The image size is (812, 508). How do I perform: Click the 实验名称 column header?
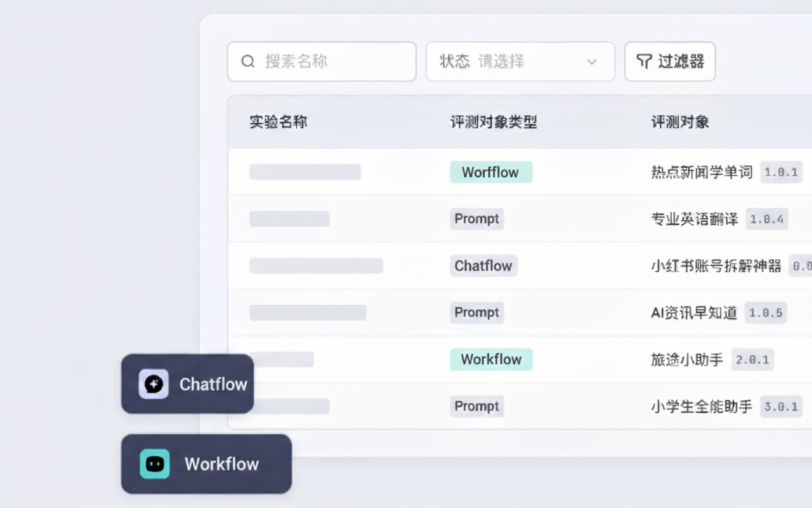click(x=278, y=122)
